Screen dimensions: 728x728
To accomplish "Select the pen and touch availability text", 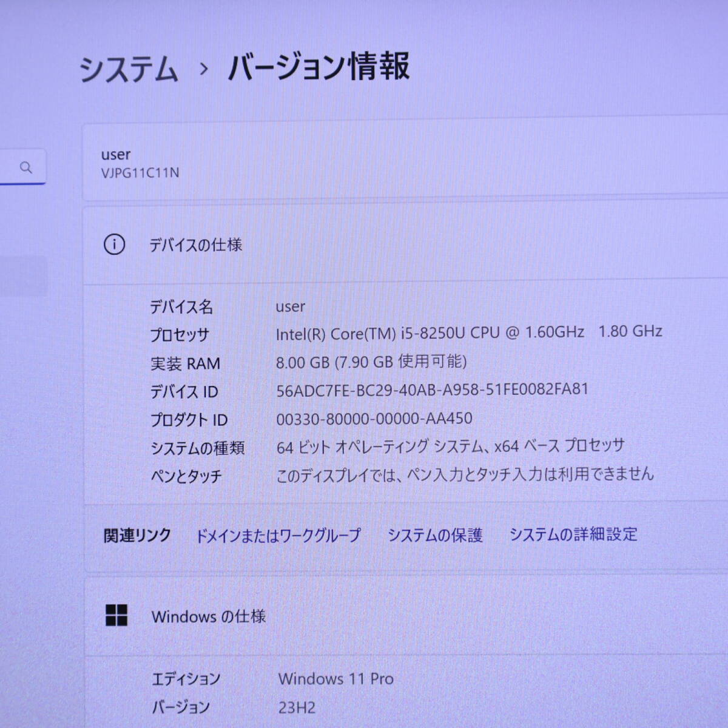I will tap(465, 474).
